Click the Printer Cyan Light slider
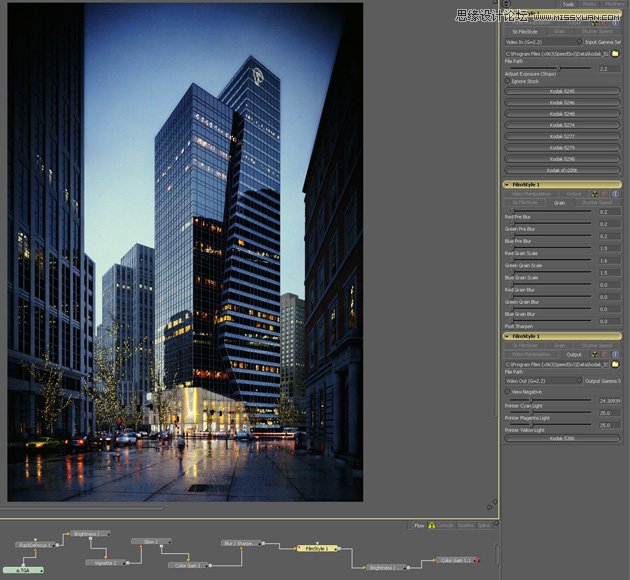Viewport: 630px width, 580px height. [x=550, y=400]
